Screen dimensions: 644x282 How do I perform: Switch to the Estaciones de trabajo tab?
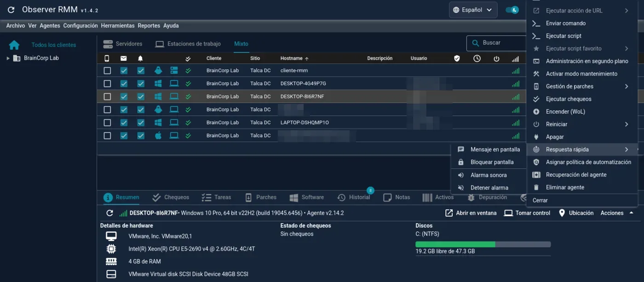[188, 44]
